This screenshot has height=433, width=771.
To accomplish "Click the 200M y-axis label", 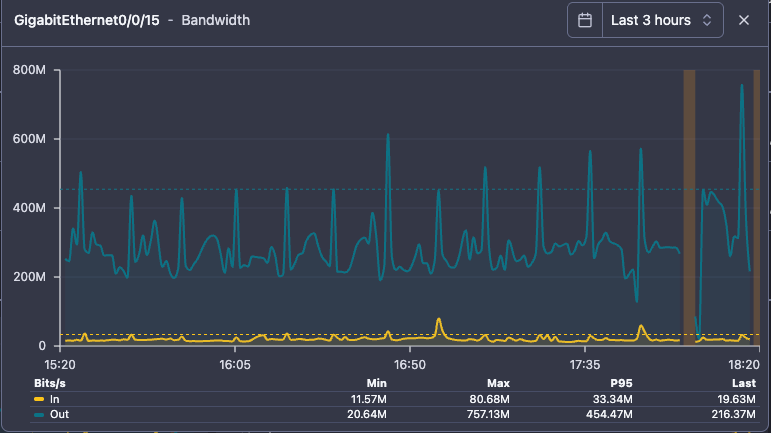I will 29,277.
